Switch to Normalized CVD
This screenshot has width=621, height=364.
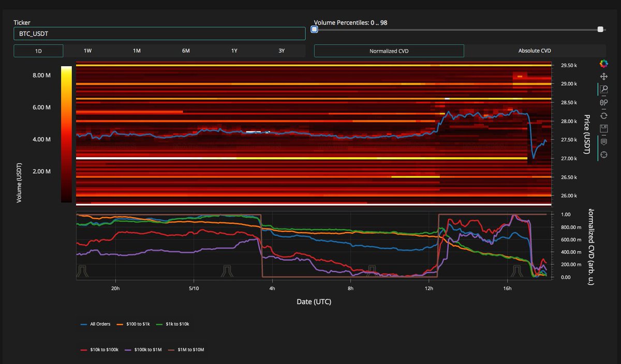(389, 51)
